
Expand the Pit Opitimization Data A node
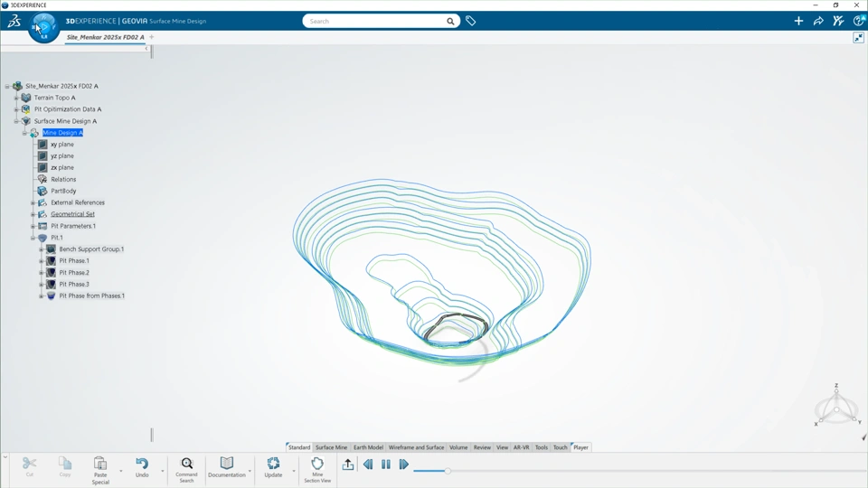[16, 109]
